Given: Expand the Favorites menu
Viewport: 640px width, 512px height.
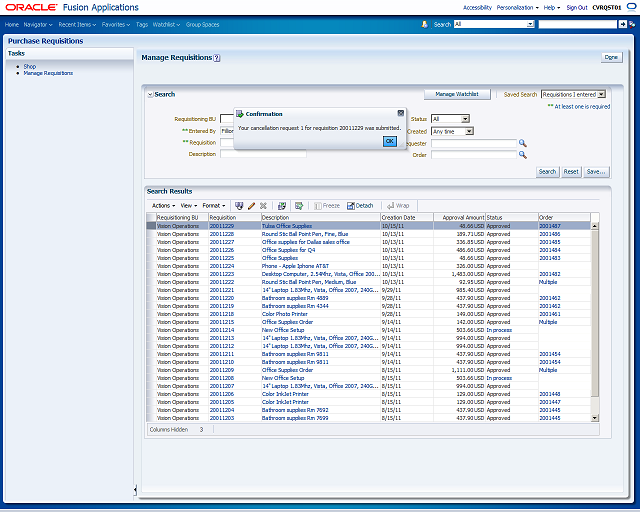Looking at the screenshot, I should tap(116, 24).
